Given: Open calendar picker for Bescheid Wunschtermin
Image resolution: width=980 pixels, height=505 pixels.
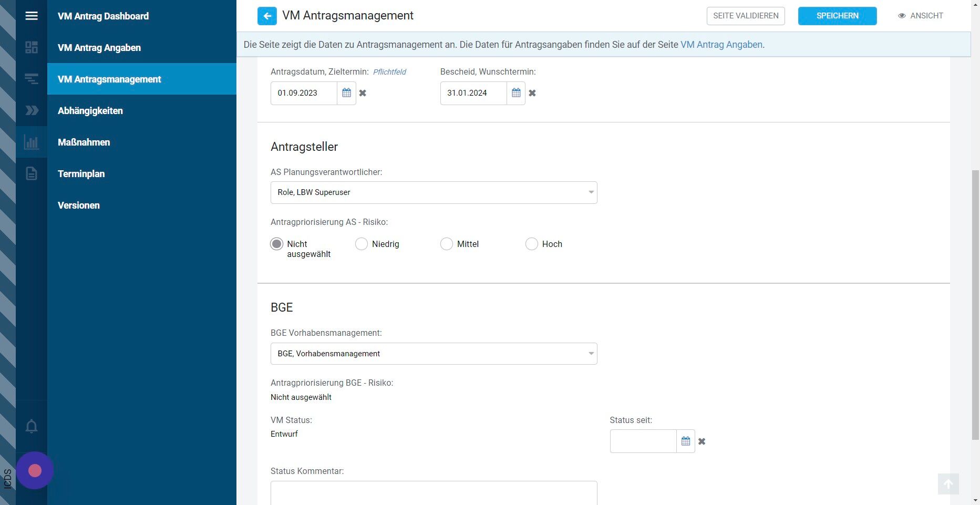Looking at the screenshot, I should [516, 93].
